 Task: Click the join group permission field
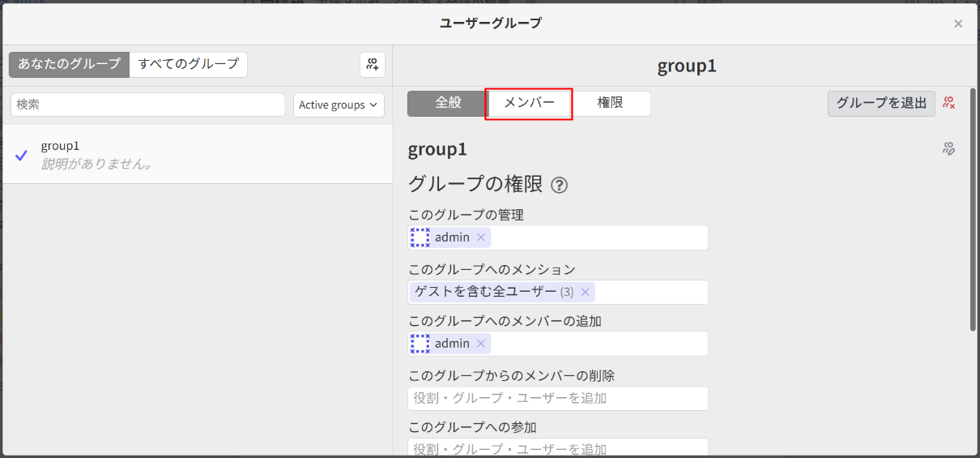(558, 448)
